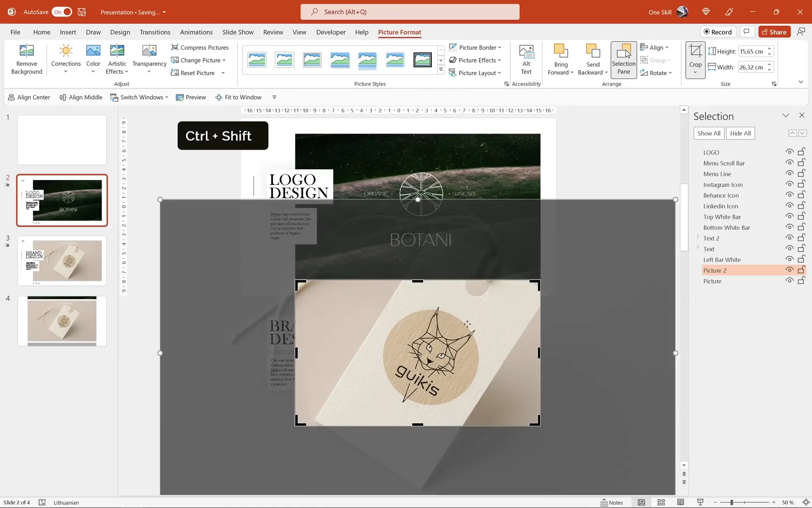This screenshot has height=508, width=812.
Task: Click Align Middle in quick access bar
Action: click(81, 97)
